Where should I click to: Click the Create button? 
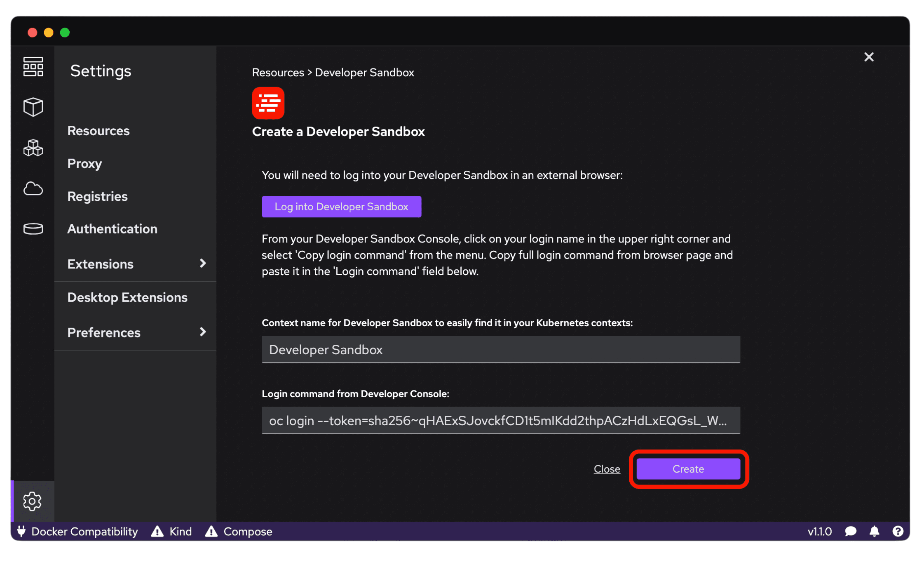pyautogui.click(x=688, y=469)
